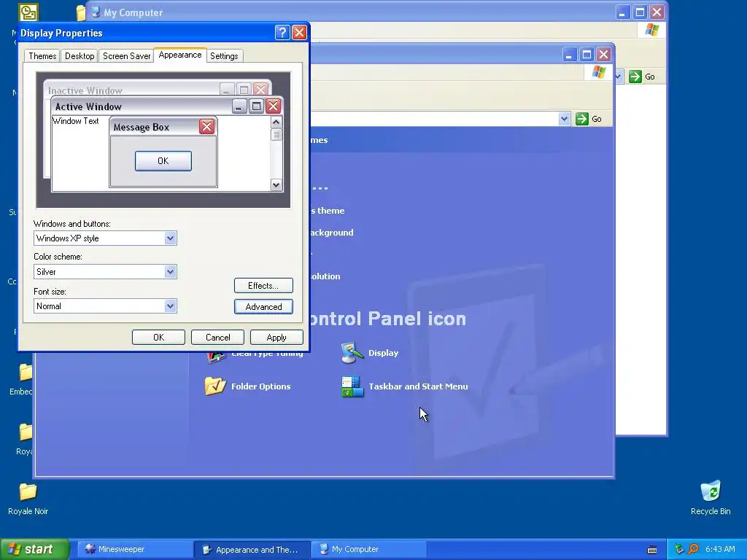This screenshot has height=560, width=747.
Task: Apply the Display Properties changes
Action: 276,337
